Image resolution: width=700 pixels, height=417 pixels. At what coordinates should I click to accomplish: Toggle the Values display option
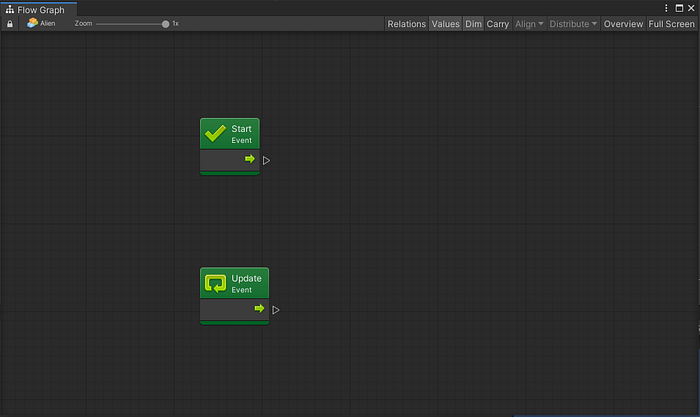(x=445, y=24)
